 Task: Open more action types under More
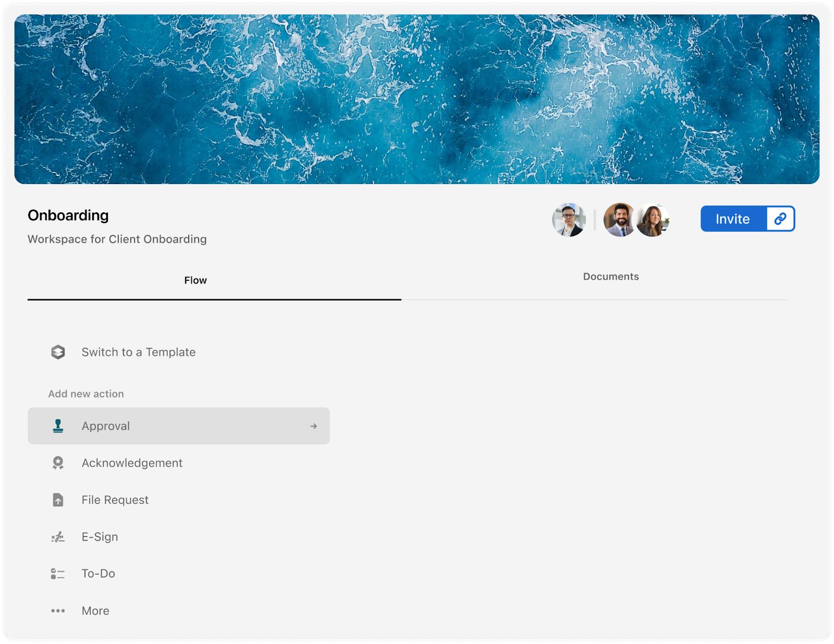pos(95,610)
